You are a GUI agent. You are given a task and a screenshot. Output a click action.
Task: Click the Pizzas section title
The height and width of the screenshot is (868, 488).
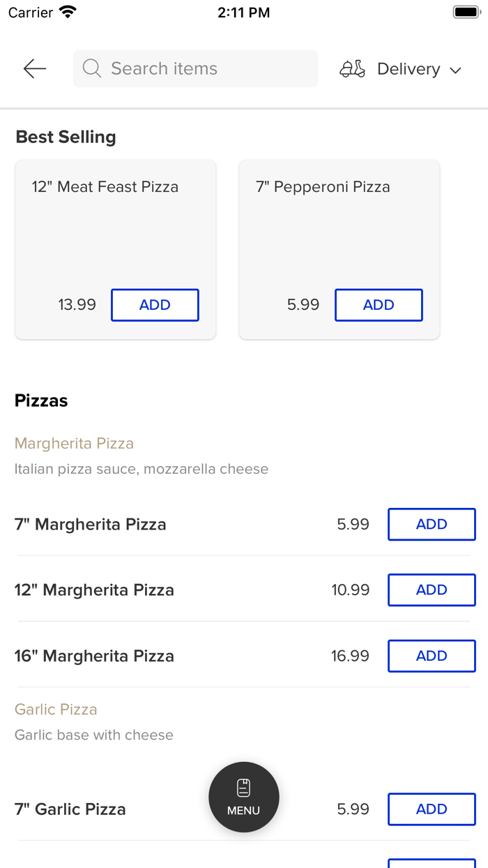pos(40,401)
